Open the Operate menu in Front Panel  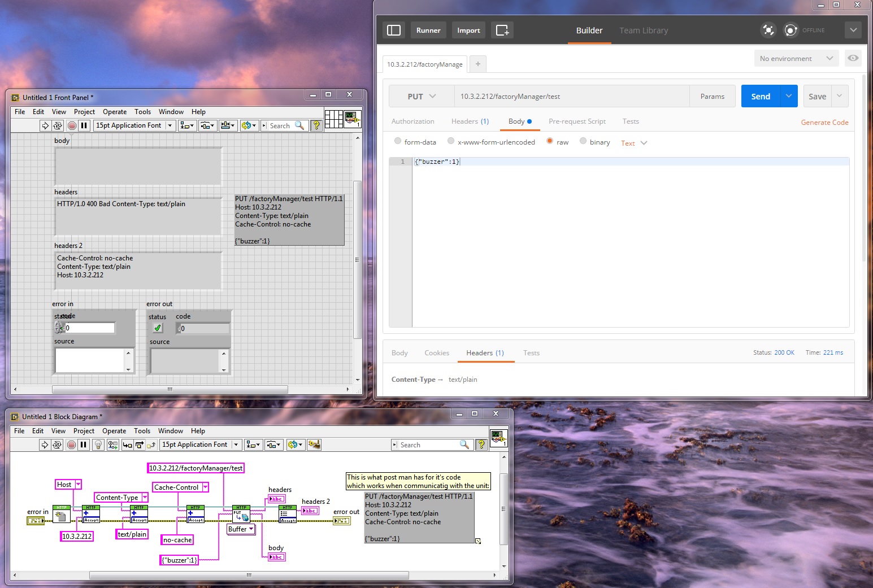[115, 112]
